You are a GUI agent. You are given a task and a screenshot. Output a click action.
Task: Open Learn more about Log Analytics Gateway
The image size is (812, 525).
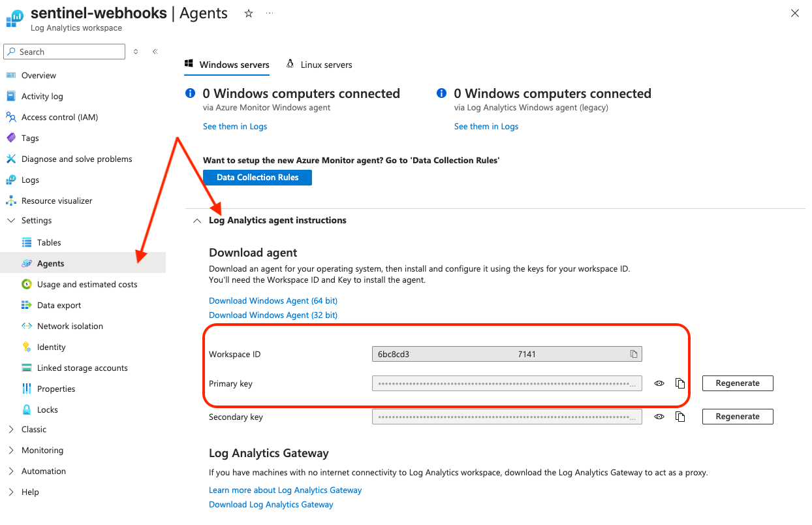click(x=285, y=490)
